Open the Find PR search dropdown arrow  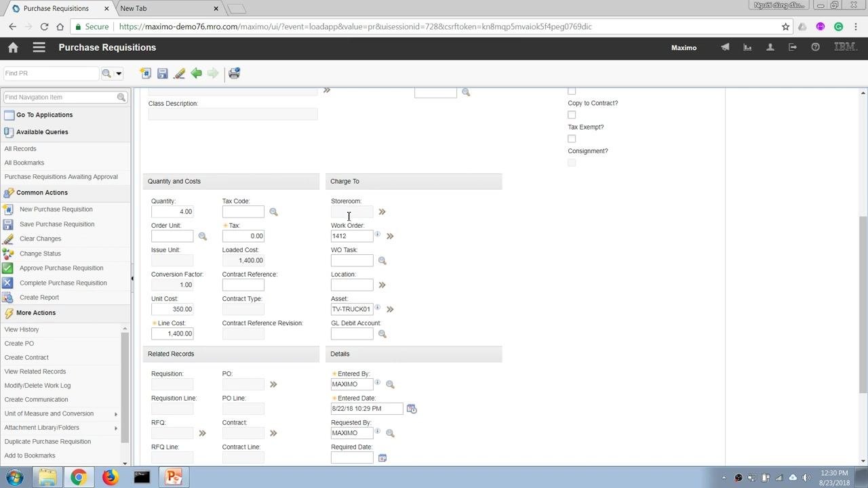pyautogui.click(x=119, y=73)
